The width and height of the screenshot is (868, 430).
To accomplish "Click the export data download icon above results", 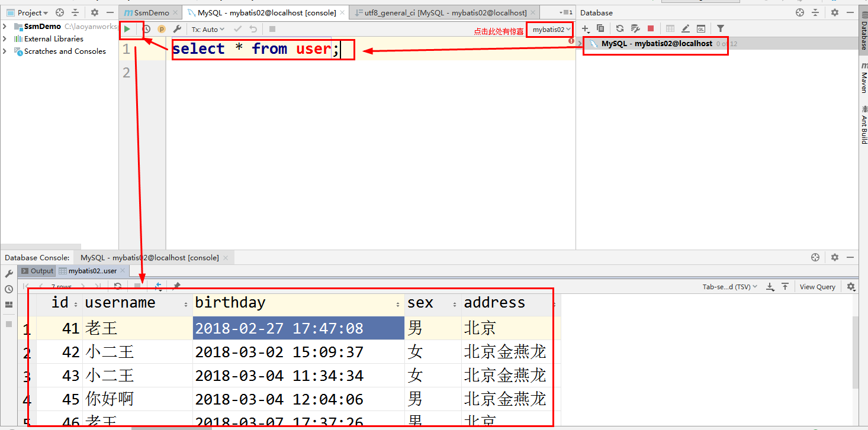I will click(770, 286).
